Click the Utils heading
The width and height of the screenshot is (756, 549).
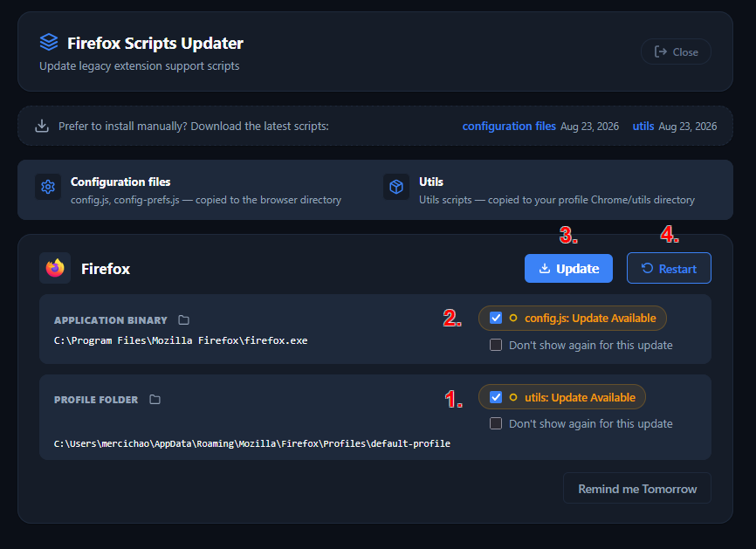[x=431, y=182]
